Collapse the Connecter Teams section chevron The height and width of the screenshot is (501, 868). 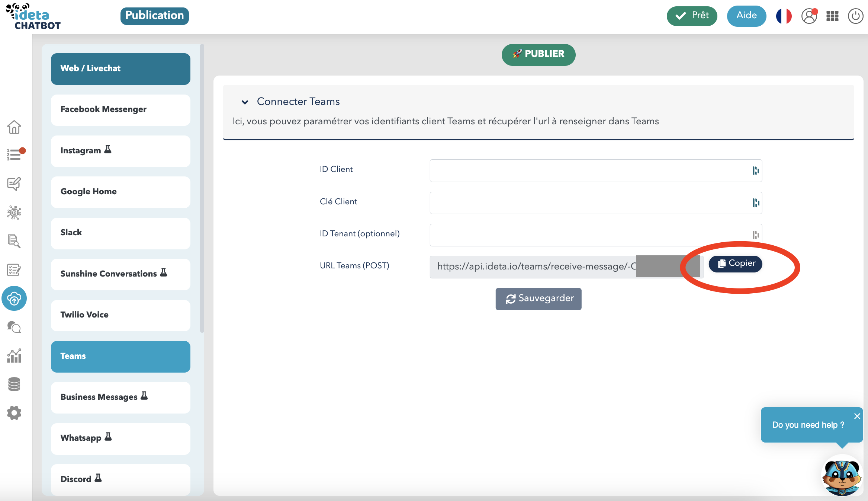coord(245,102)
